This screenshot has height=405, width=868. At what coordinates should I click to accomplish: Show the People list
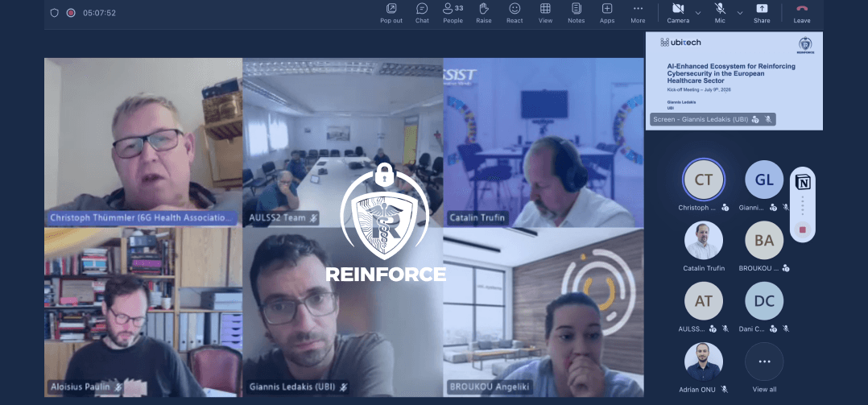453,13
